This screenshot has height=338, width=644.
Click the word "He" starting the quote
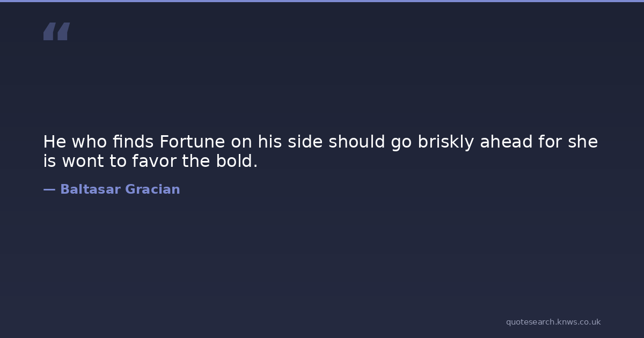click(x=54, y=142)
